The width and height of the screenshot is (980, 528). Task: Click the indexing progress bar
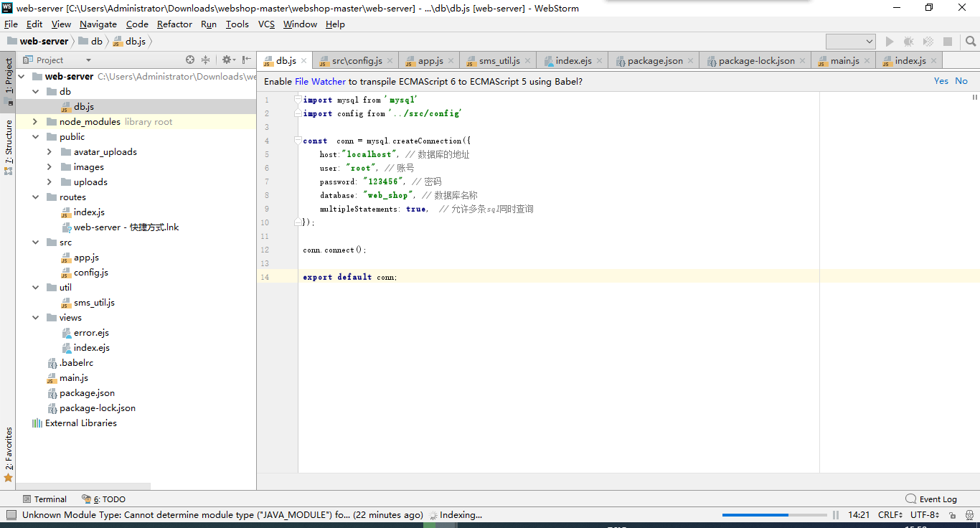[x=775, y=515]
